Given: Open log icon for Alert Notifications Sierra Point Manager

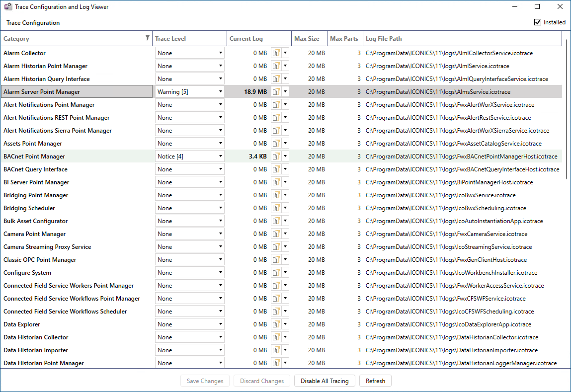Looking at the screenshot, I should (x=276, y=131).
